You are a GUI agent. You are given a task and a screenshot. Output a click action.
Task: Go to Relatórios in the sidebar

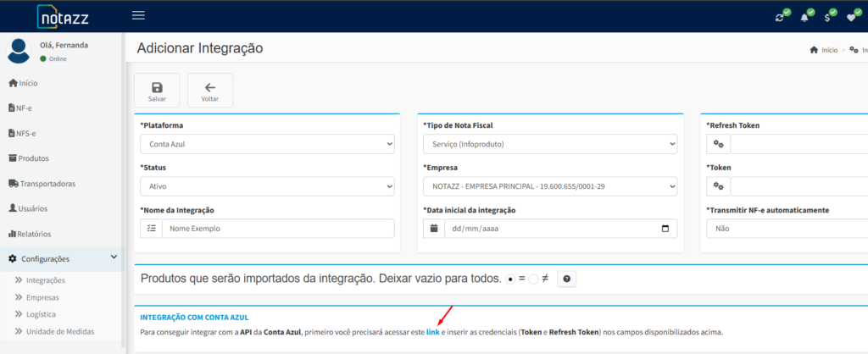pyautogui.click(x=34, y=234)
